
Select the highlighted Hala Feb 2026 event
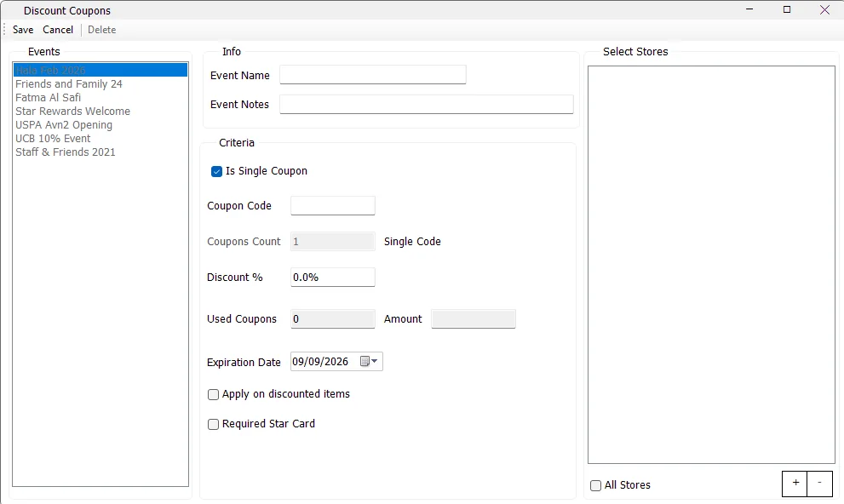pos(100,70)
